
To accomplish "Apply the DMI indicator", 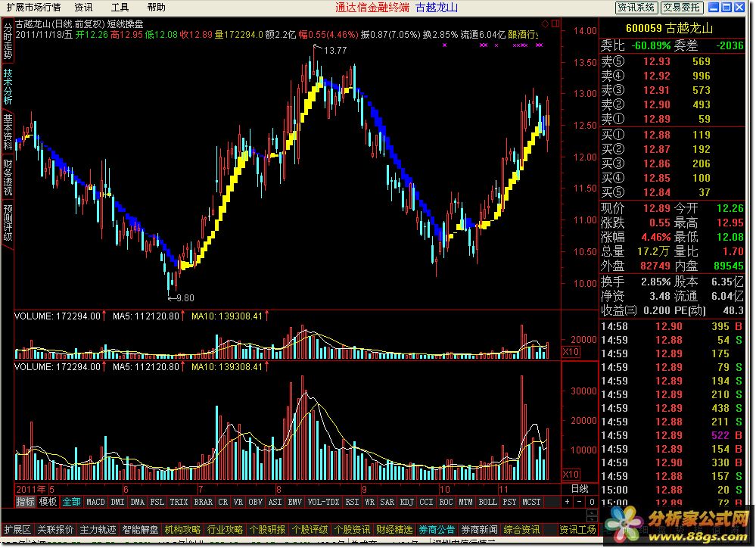I will pyautogui.click(x=117, y=502).
